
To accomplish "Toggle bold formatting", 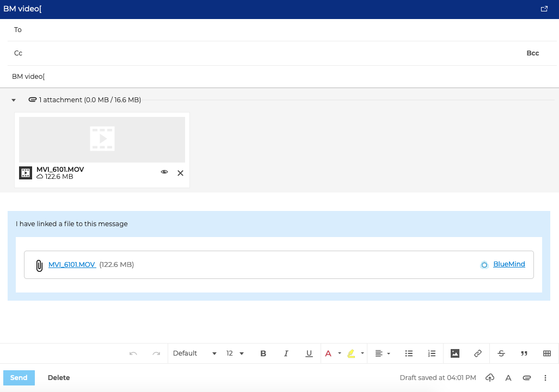I will [263, 353].
